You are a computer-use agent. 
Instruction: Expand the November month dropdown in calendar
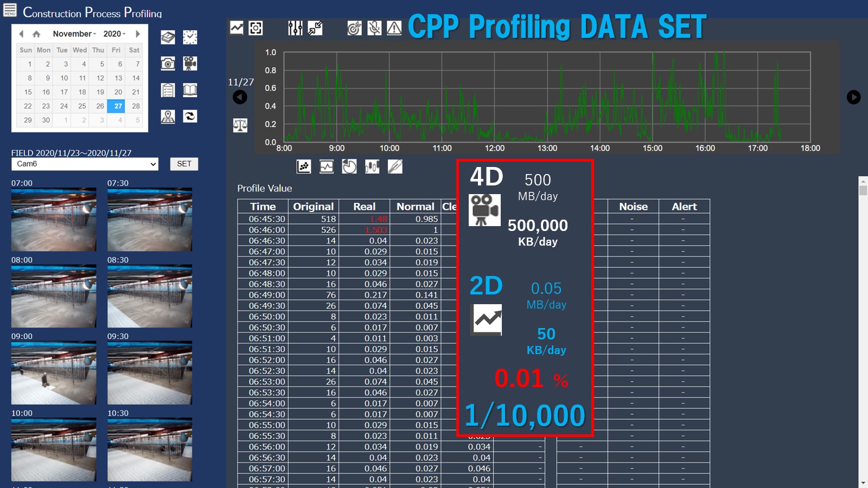74,34
